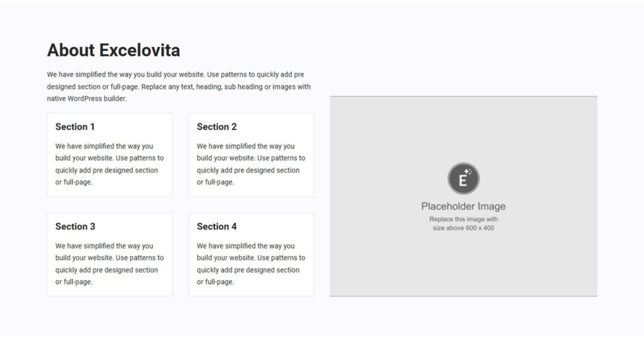The height and width of the screenshot is (339, 644).
Task: Click the intro paragraph under About Excelovita
Action: 179,86
